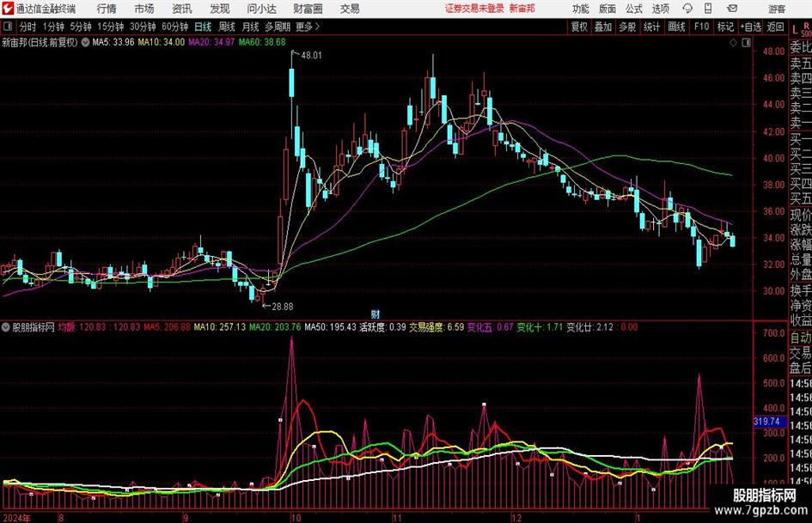Screen dimensions: 812x523
Task: Click the 2024年 date label on timeline
Action: pyautogui.click(x=16, y=518)
